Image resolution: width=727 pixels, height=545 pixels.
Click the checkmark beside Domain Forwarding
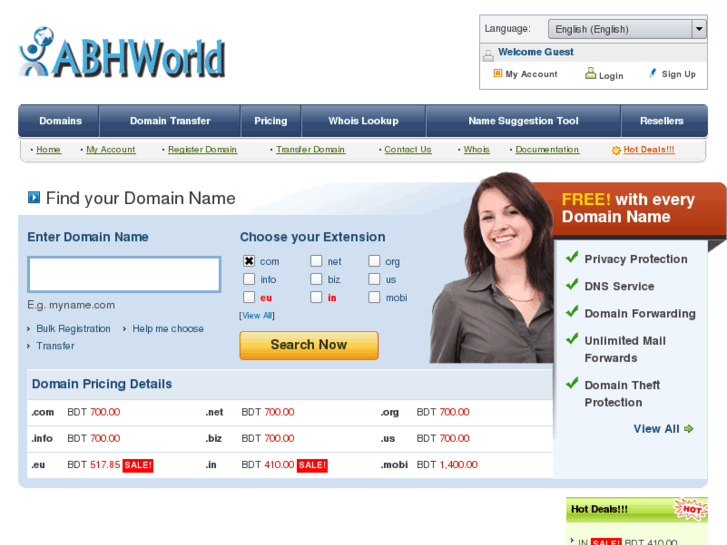pyautogui.click(x=572, y=311)
